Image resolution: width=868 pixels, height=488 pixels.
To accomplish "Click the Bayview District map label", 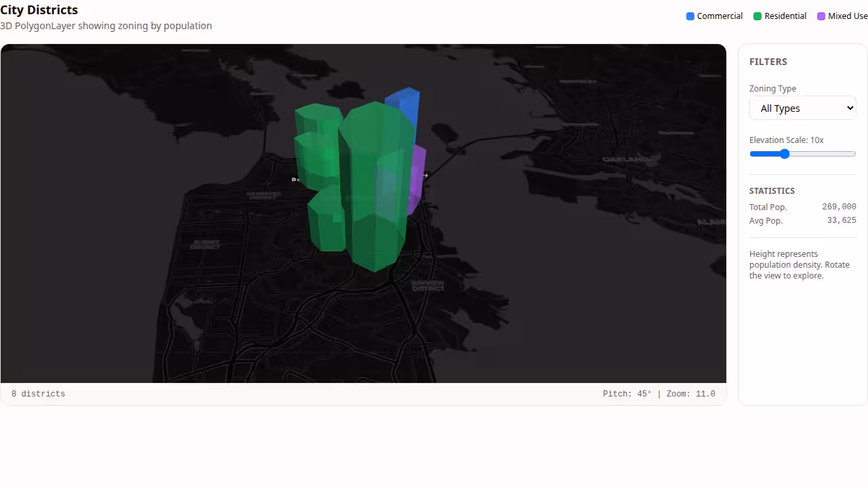I will tap(428, 285).
